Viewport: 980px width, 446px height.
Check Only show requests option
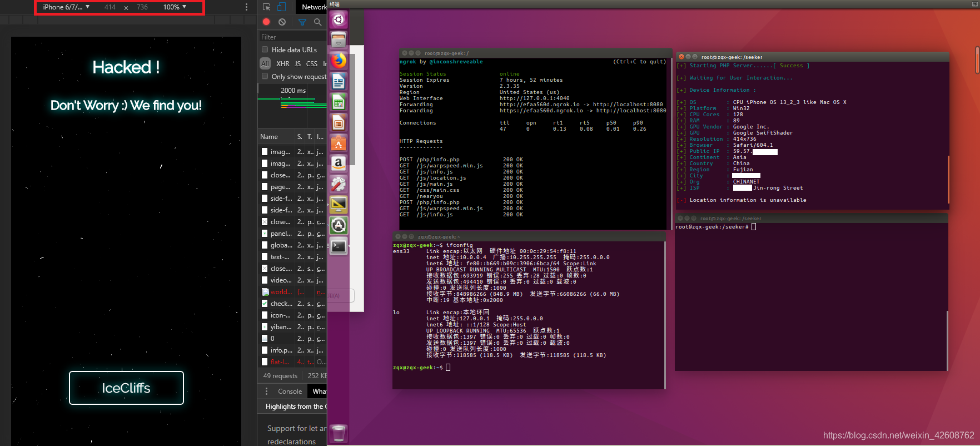coord(265,76)
